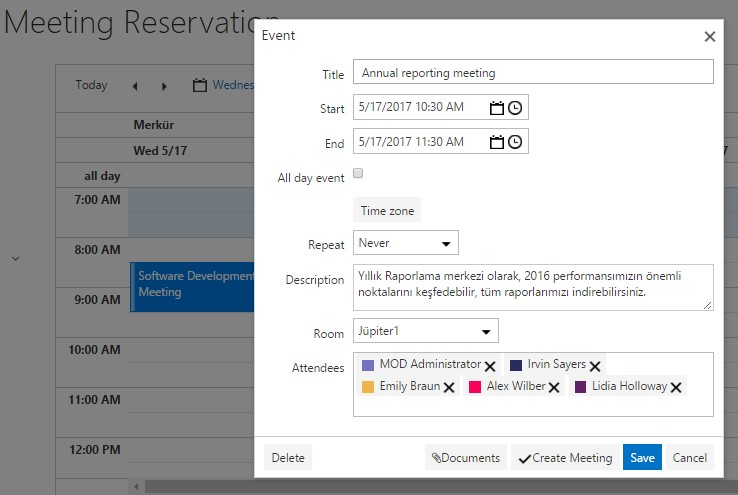Open the Software Development Meeting event
Screen dimensions: 738x495
coord(192,287)
